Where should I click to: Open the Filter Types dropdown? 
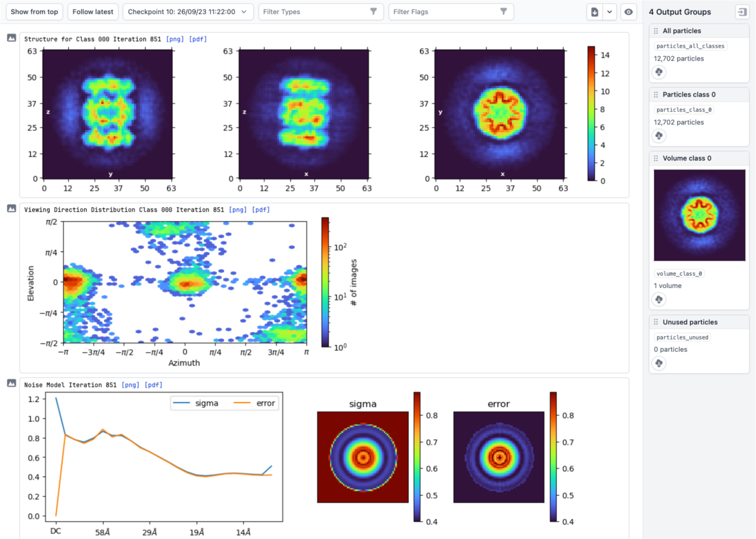pos(320,12)
